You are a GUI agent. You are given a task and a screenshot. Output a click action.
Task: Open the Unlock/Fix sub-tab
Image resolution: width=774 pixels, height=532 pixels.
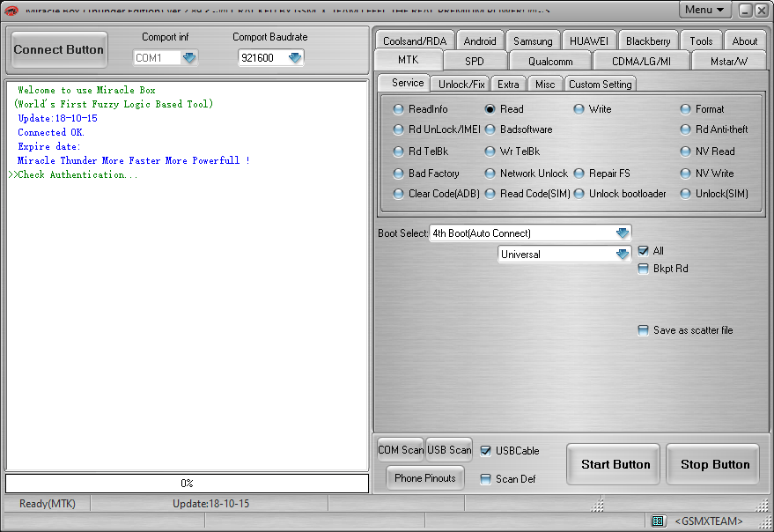[x=461, y=84]
